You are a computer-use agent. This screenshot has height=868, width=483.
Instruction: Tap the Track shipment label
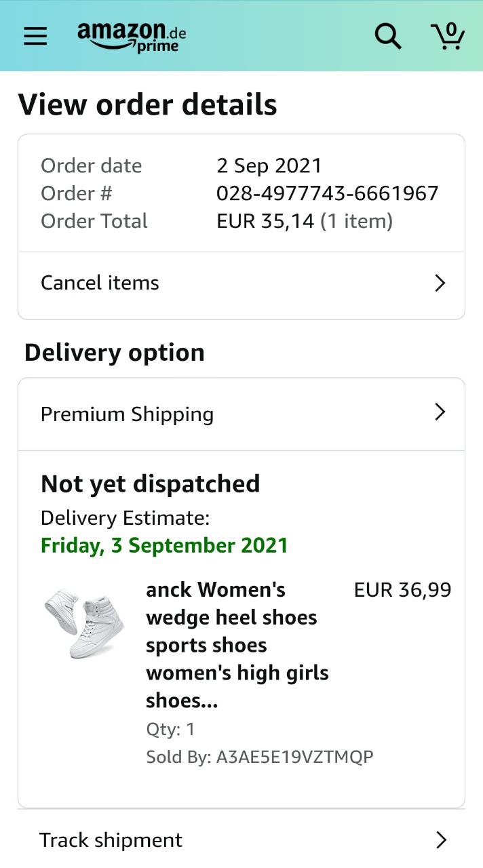tap(111, 840)
